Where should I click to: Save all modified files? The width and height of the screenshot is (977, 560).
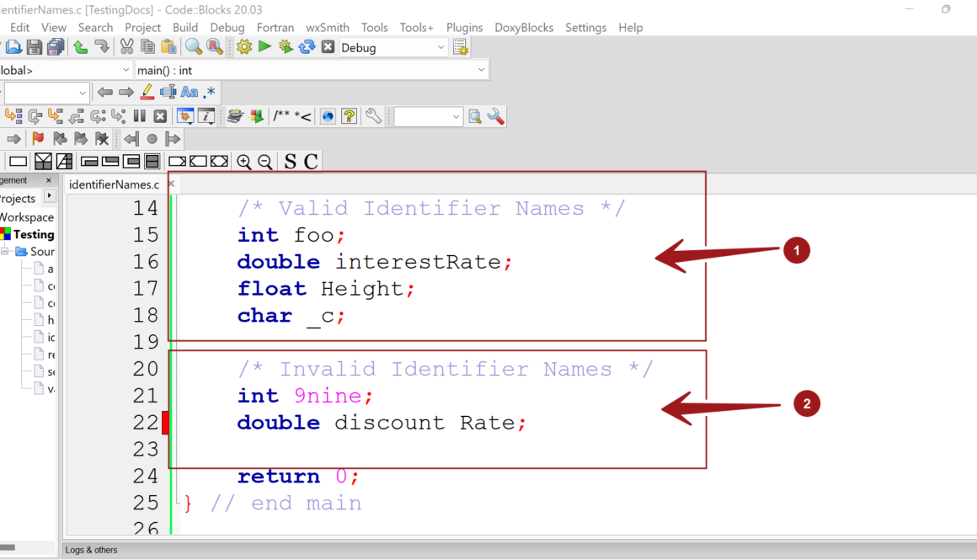[x=56, y=46]
